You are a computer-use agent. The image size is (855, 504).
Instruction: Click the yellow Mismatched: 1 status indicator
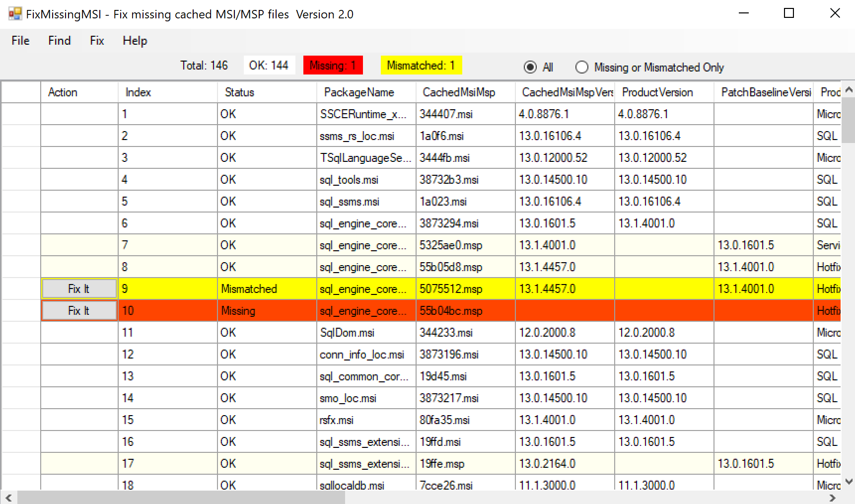click(x=421, y=65)
